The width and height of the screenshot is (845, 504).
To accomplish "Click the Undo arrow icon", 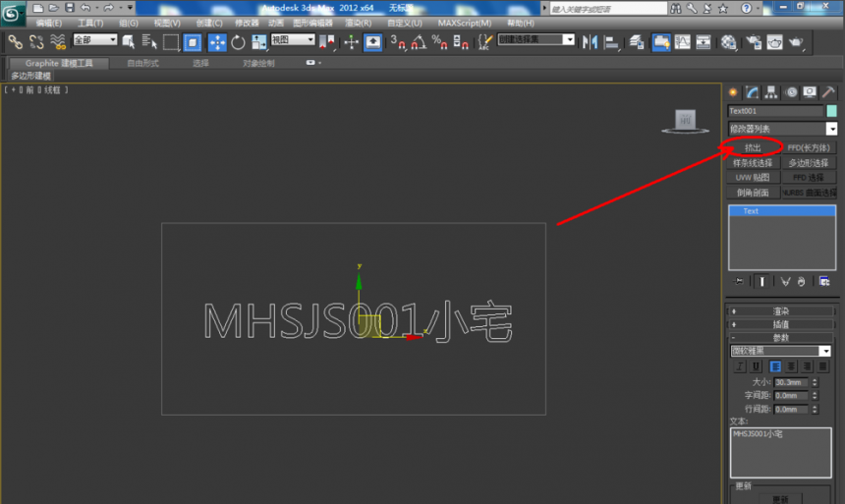I will click(85, 8).
